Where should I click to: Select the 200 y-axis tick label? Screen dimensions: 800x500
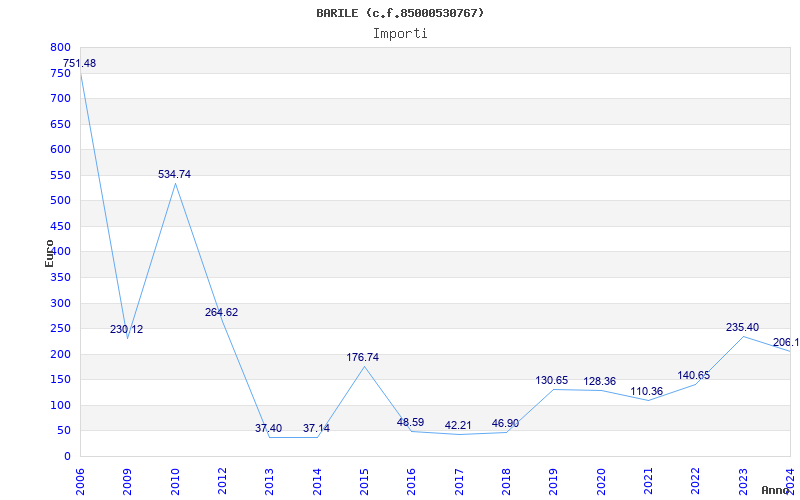[x=60, y=354]
